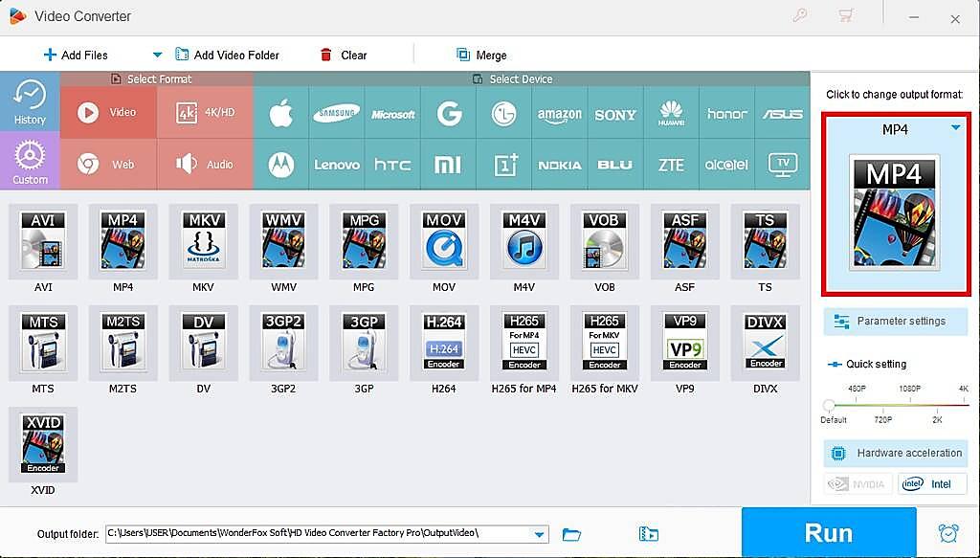Open the BLU device category

point(615,165)
